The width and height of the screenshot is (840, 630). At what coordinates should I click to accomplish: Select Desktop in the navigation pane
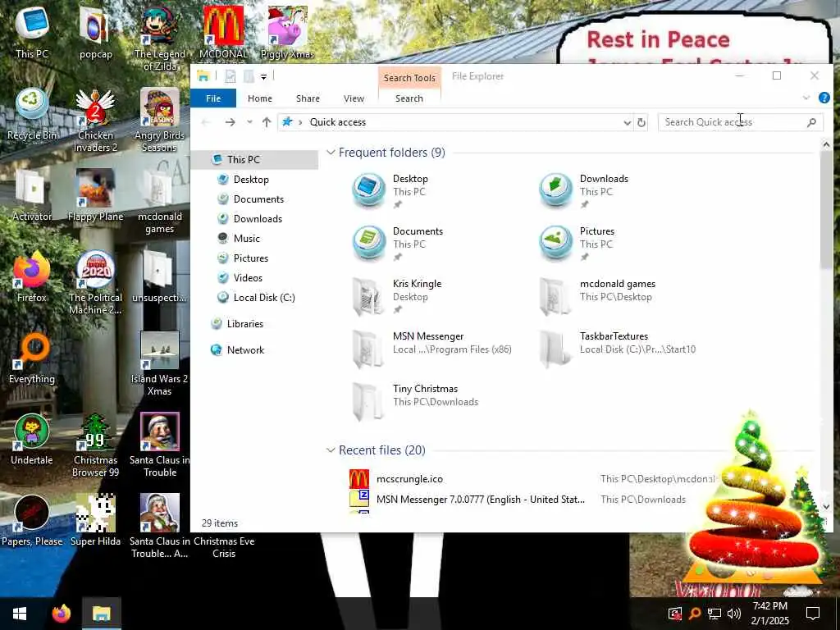point(251,180)
